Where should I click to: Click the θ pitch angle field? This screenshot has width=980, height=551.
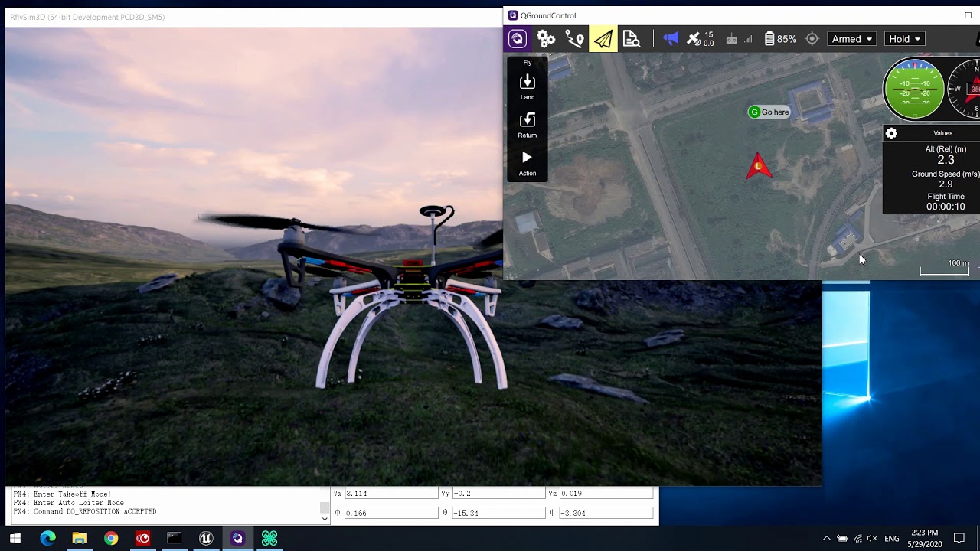point(498,513)
